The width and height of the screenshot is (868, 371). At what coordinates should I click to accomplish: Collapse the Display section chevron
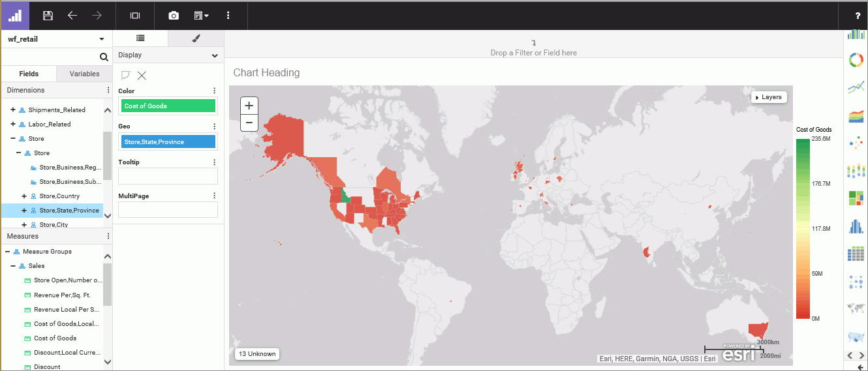[x=215, y=55]
